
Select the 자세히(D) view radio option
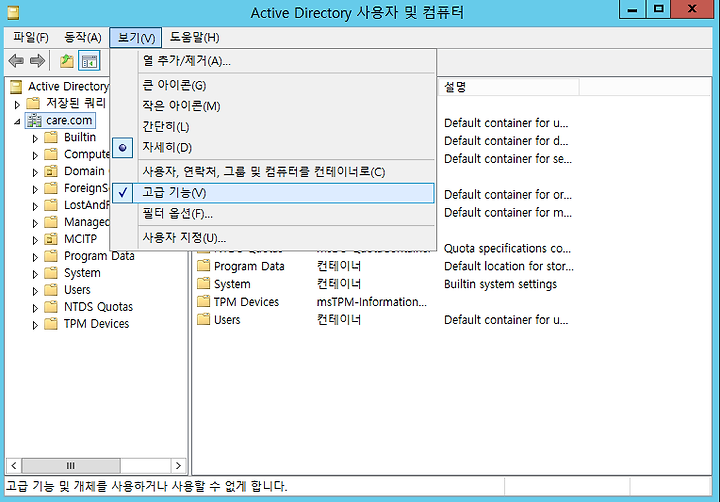273,147
